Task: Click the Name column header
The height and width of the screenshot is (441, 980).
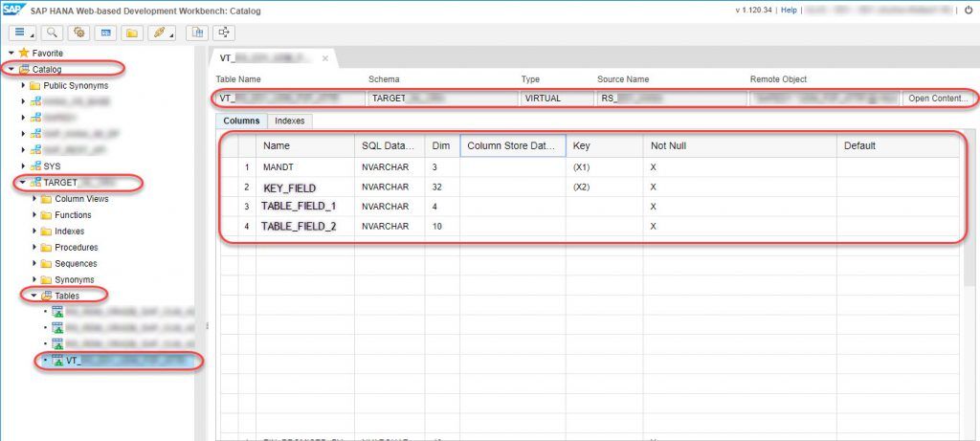Action: tap(305, 145)
